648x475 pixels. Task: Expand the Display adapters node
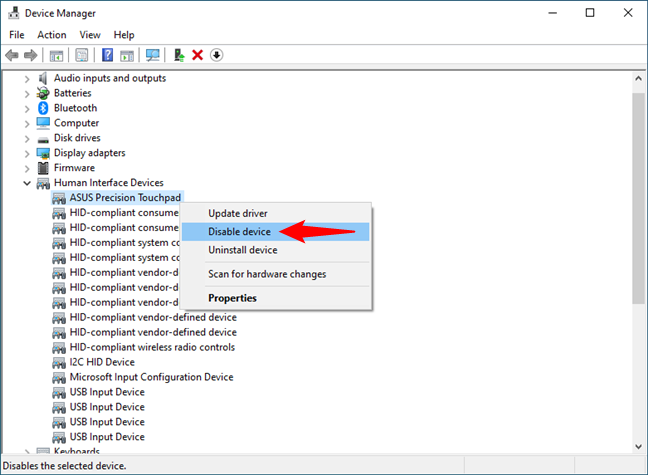pyautogui.click(x=27, y=153)
